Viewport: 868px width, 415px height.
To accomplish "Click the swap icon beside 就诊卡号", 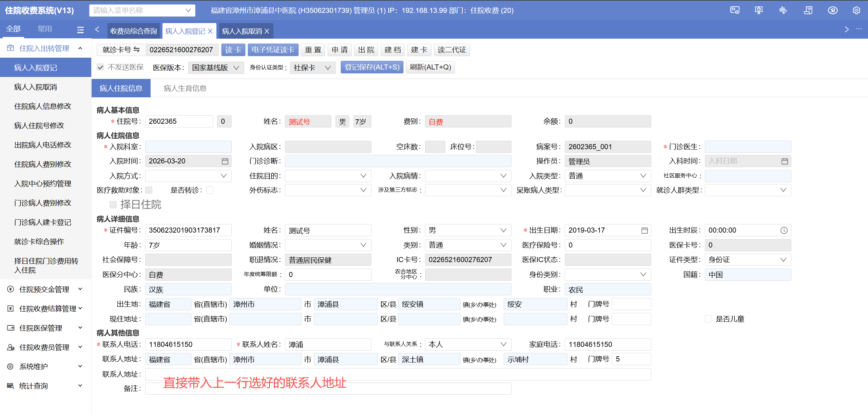I will pyautogui.click(x=136, y=50).
